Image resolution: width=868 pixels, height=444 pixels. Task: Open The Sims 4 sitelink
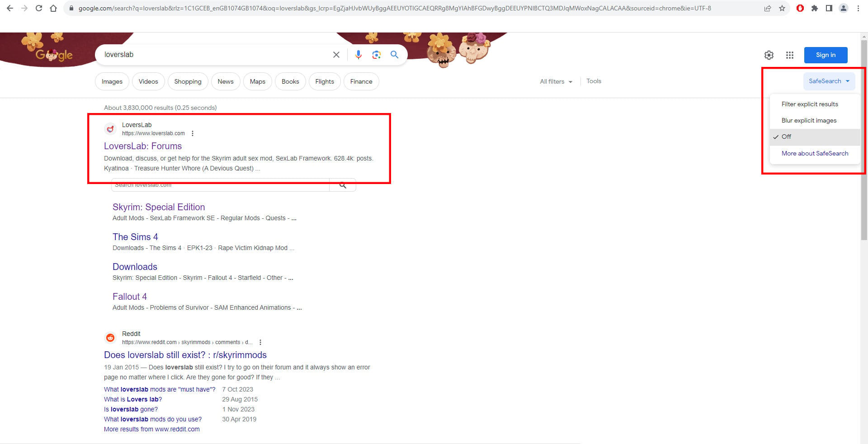pyautogui.click(x=135, y=237)
